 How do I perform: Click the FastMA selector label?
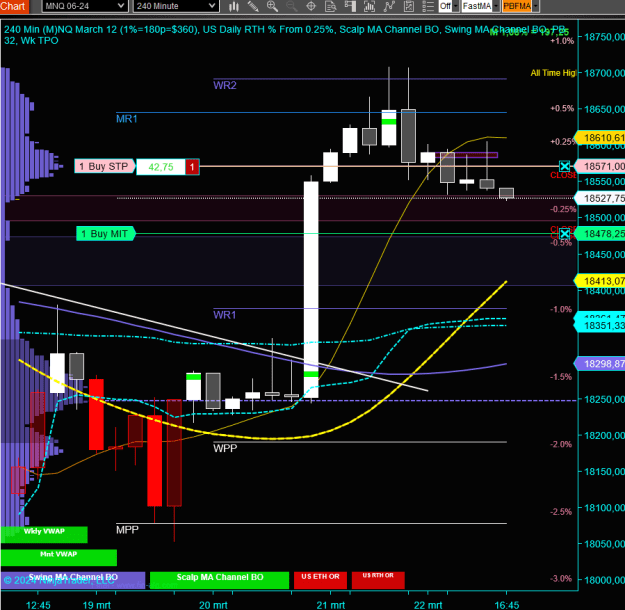[477, 6]
